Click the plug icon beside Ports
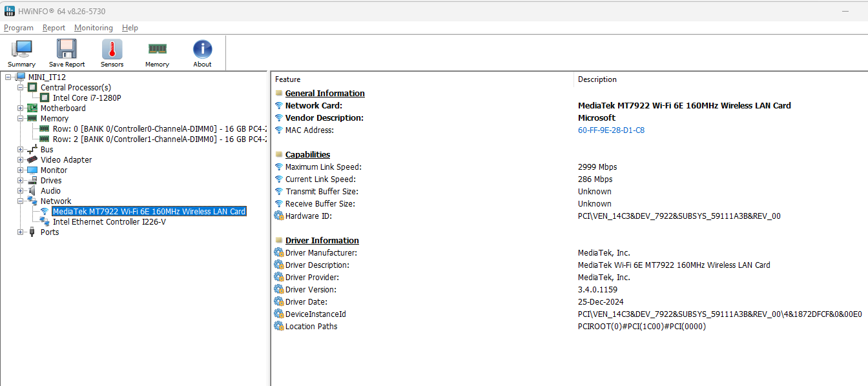The image size is (868, 386). tap(32, 232)
